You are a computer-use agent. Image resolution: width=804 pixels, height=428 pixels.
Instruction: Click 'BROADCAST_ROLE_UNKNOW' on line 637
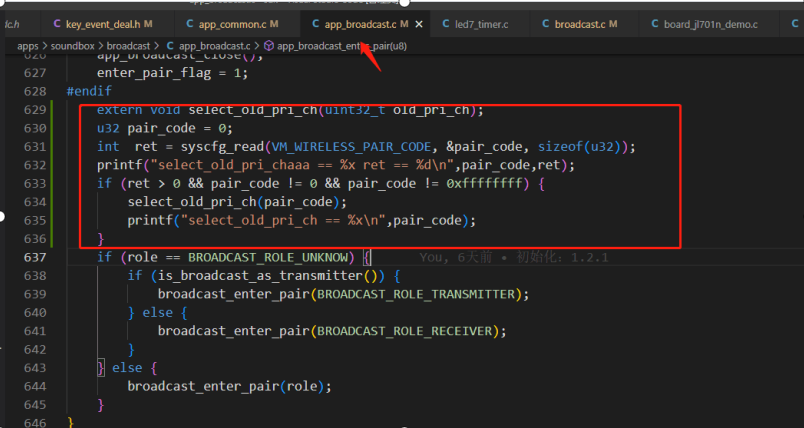click(x=268, y=257)
